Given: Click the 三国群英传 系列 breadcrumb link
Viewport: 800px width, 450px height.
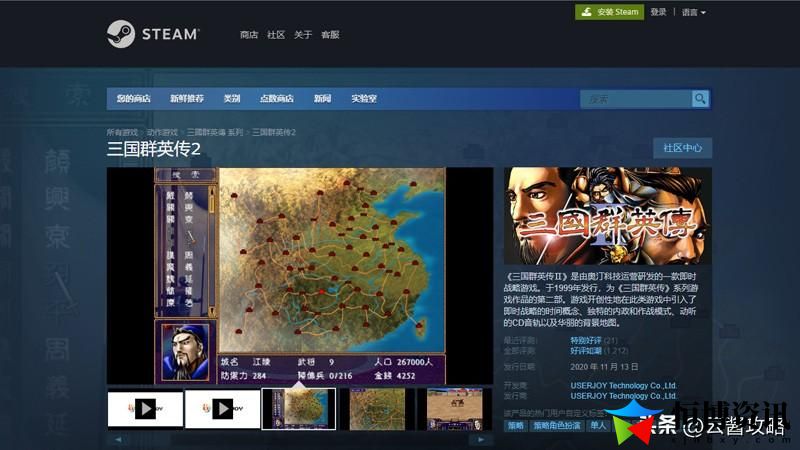Looking at the screenshot, I should point(215,132).
